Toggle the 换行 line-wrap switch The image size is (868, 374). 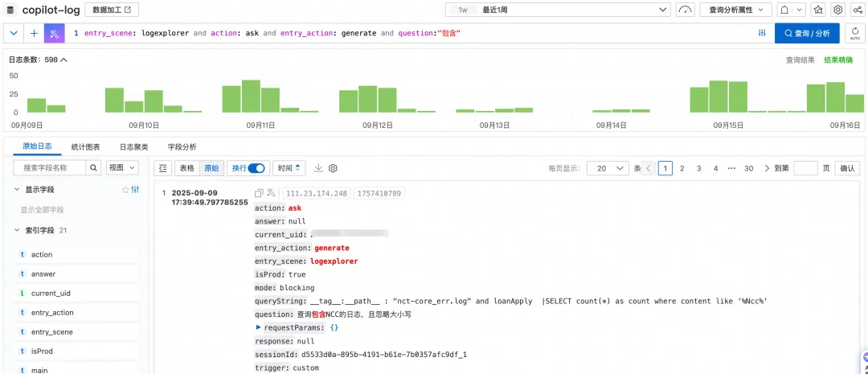(256, 168)
